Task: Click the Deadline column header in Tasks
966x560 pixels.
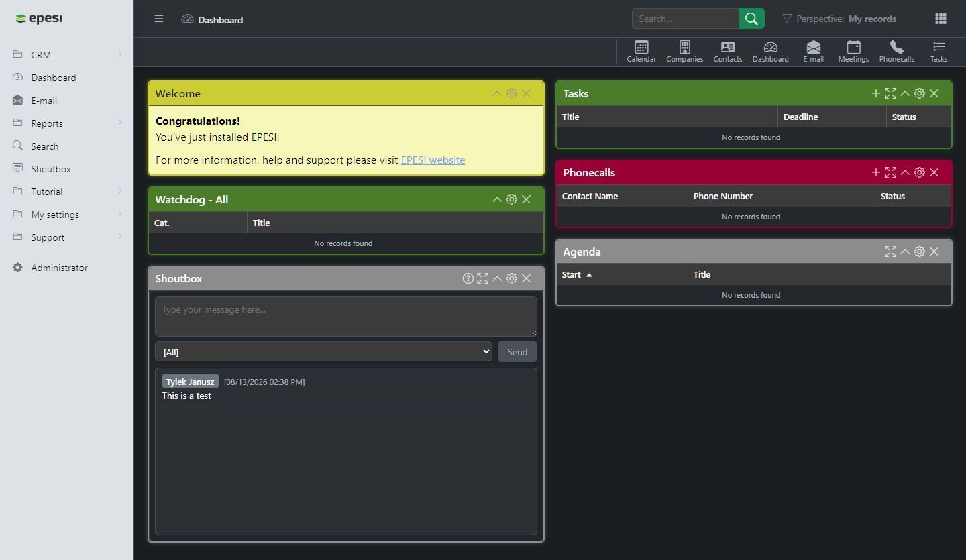Action: tap(832, 117)
